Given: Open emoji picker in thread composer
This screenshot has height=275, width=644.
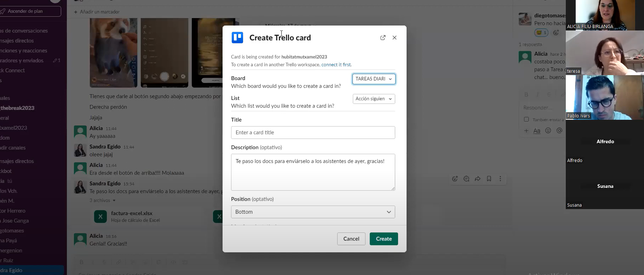Looking at the screenshot, I should coord(548,130).
